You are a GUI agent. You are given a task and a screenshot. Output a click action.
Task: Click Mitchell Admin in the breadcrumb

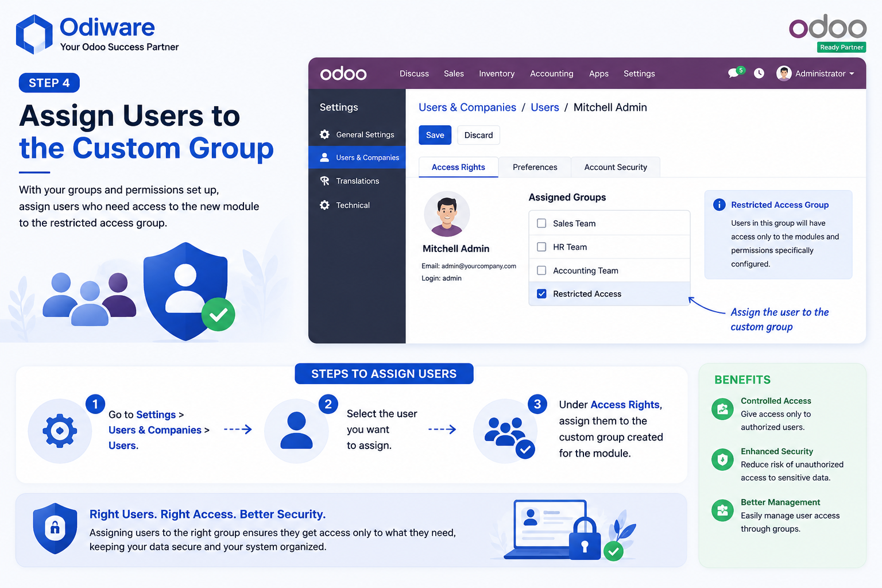tap(610, 107)
